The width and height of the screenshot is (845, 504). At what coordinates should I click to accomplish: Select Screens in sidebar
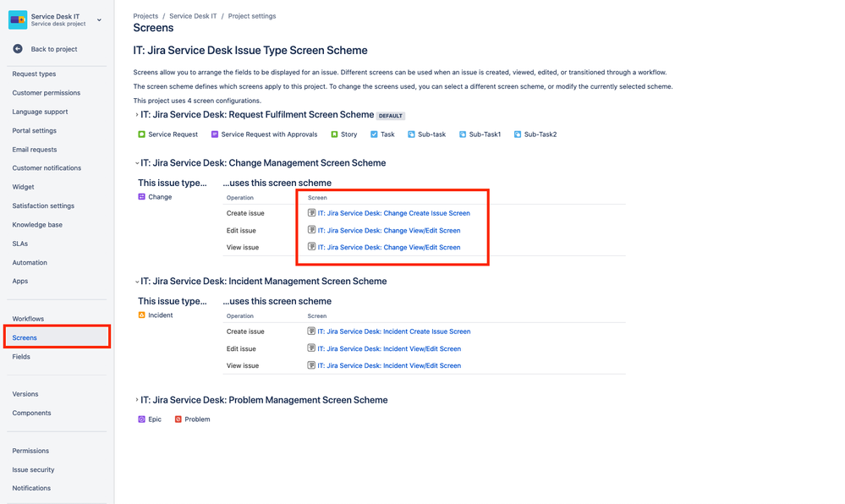(58, 337)
